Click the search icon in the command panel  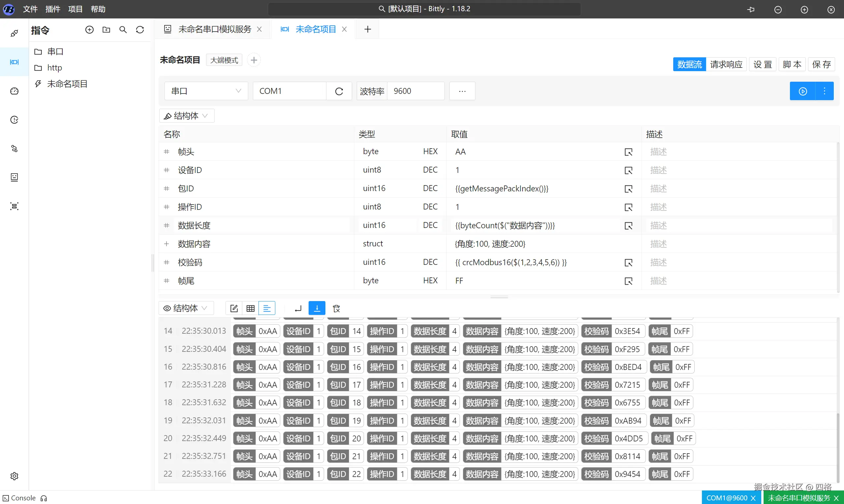point(123,30)
